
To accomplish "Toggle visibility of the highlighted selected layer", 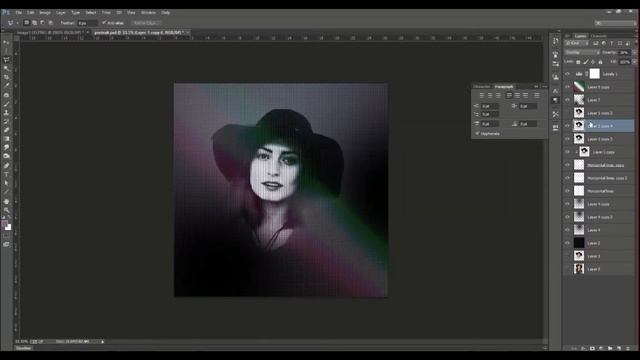I will click(567, 126).
